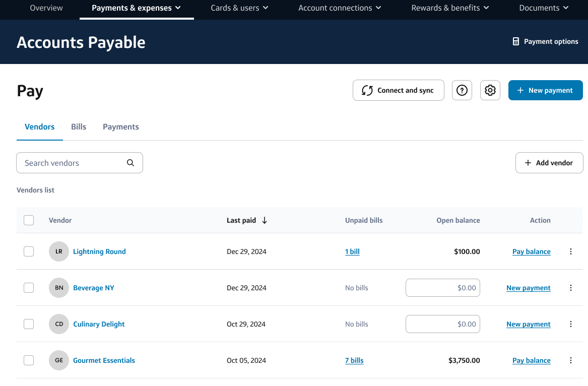Screen dimensions: 588x386
Task: Expand the Payments & expenses dropdown
Action: [137, 8]
